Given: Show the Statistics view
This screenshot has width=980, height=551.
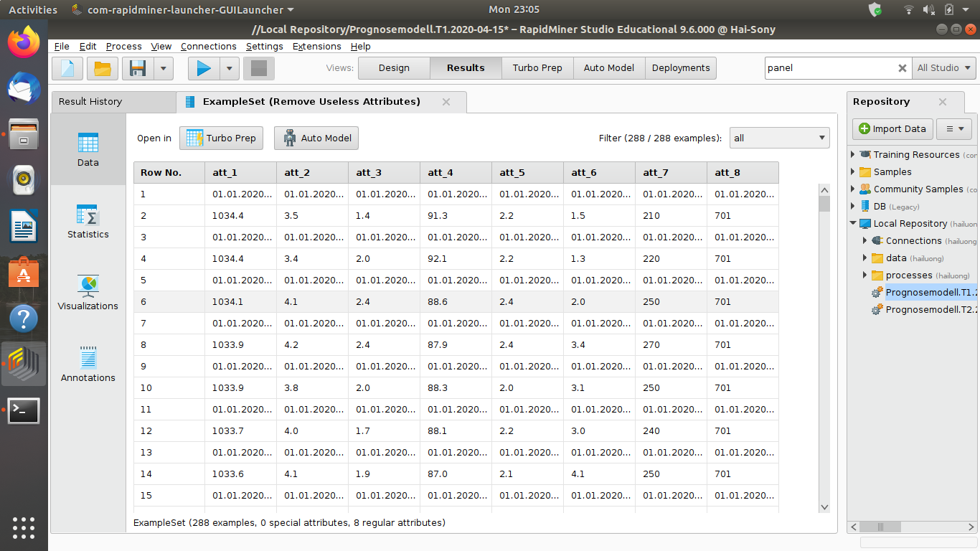Looking at the screenshot, I should coord(88,221).
